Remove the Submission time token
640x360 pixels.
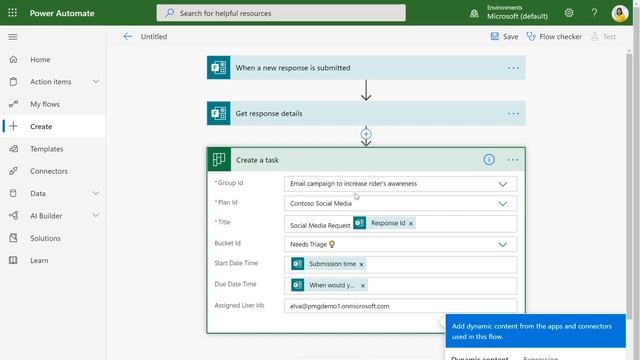click(x=361, y=264)
